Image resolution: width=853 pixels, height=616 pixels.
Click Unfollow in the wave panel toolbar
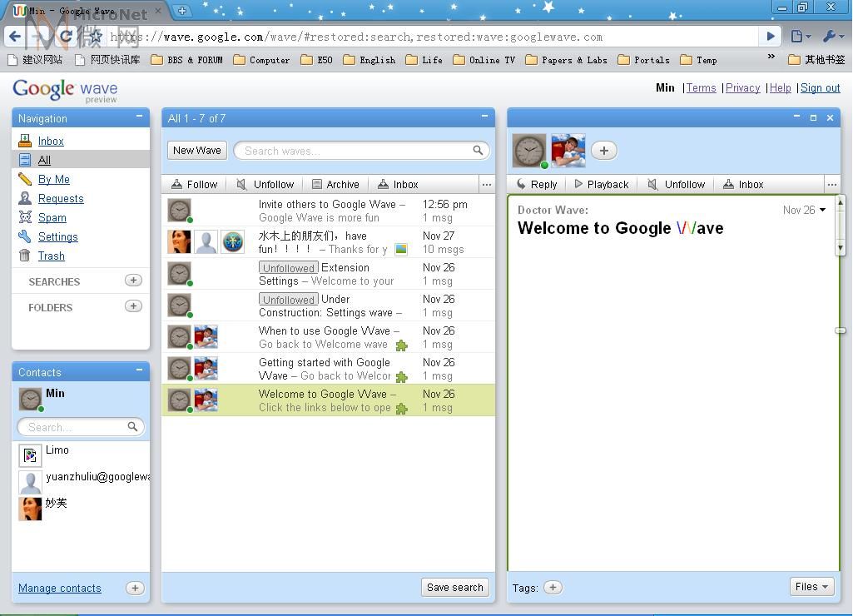(677, 185)
